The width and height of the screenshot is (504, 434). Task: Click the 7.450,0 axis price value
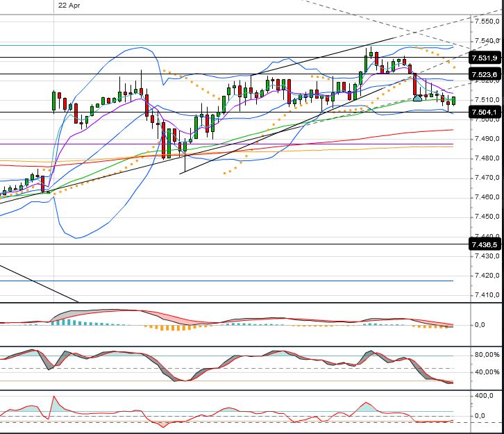click(x=487, y=217)
